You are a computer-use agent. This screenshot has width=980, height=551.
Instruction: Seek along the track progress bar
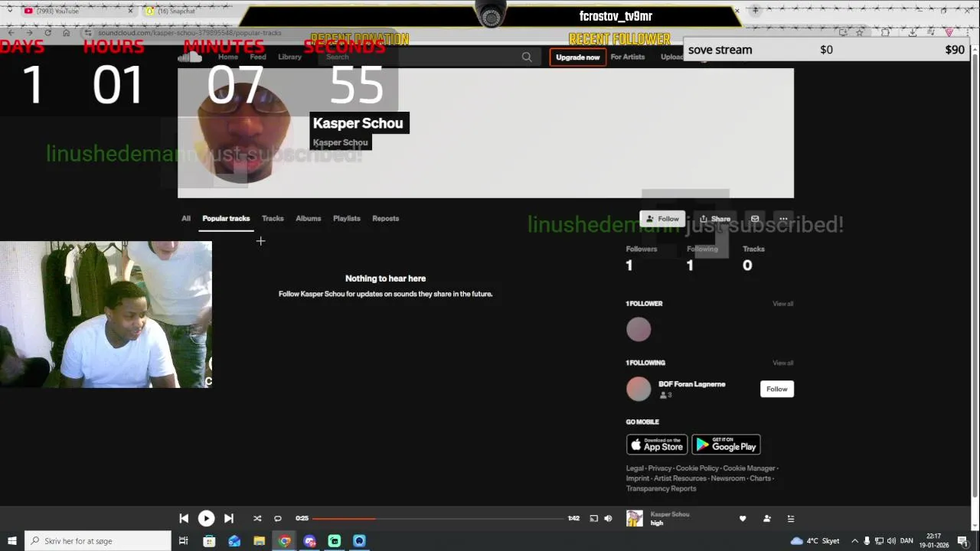438,518
